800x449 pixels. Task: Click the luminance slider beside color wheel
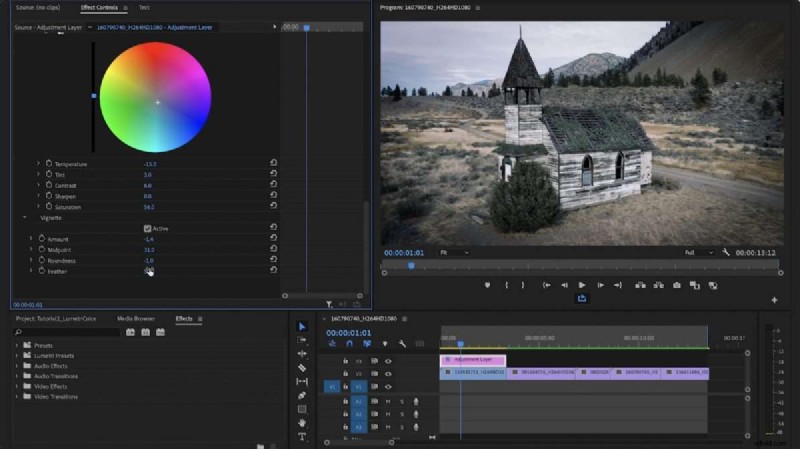(x=93, y=97)
